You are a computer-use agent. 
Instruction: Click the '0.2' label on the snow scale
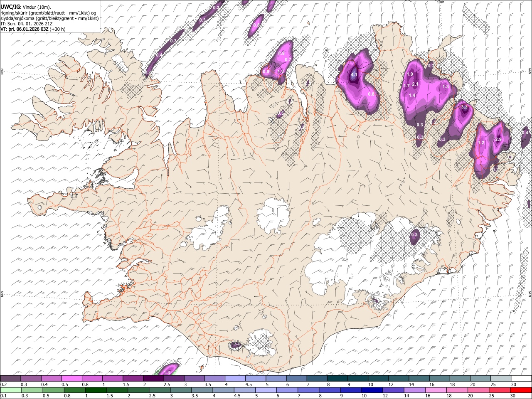coord(3,384)
